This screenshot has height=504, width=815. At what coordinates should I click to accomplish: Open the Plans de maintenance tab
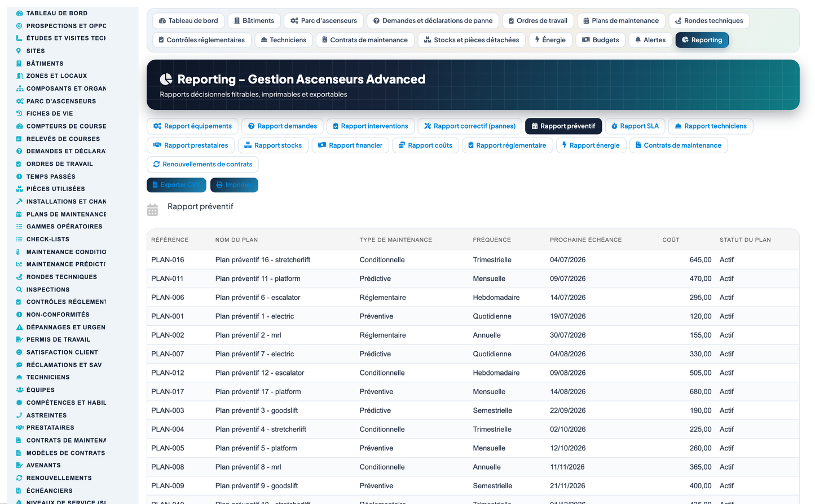[x=620, y=21]
